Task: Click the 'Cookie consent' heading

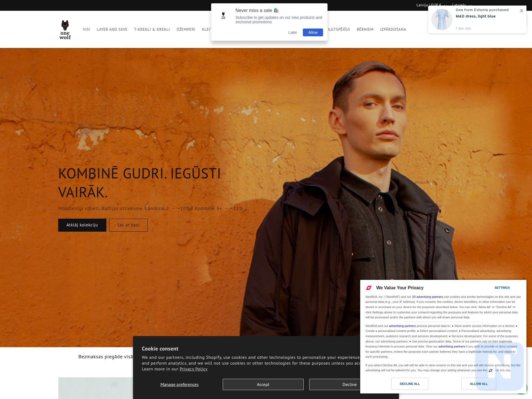Action: (160, 349)
